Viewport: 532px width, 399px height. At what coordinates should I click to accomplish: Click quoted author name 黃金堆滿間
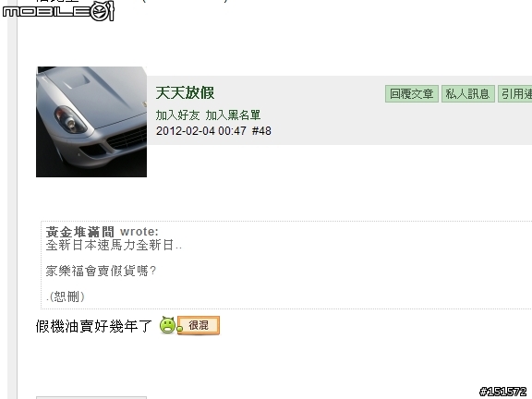pos(80,232)
